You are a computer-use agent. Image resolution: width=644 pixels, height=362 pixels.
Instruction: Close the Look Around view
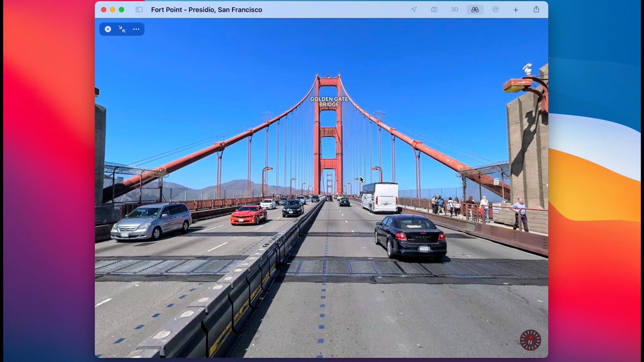pyautogui.click(x=108, y=29)
